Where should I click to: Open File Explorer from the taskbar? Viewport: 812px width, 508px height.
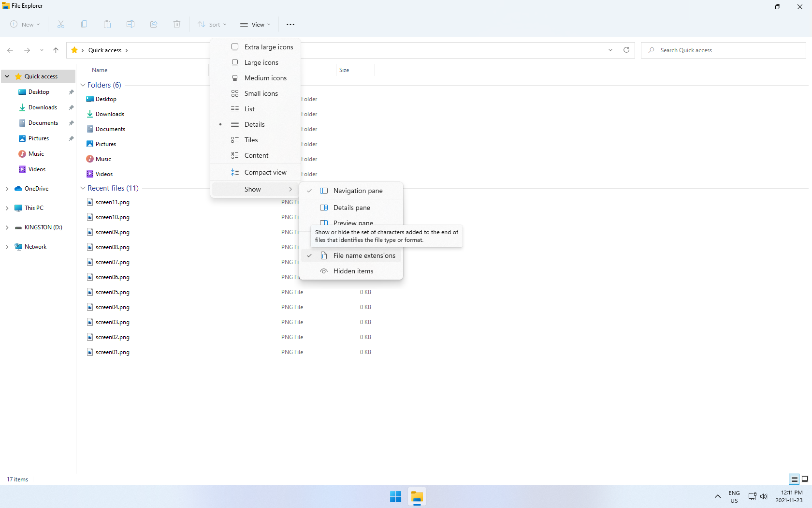pyautogui.click(x=417, y=497)
